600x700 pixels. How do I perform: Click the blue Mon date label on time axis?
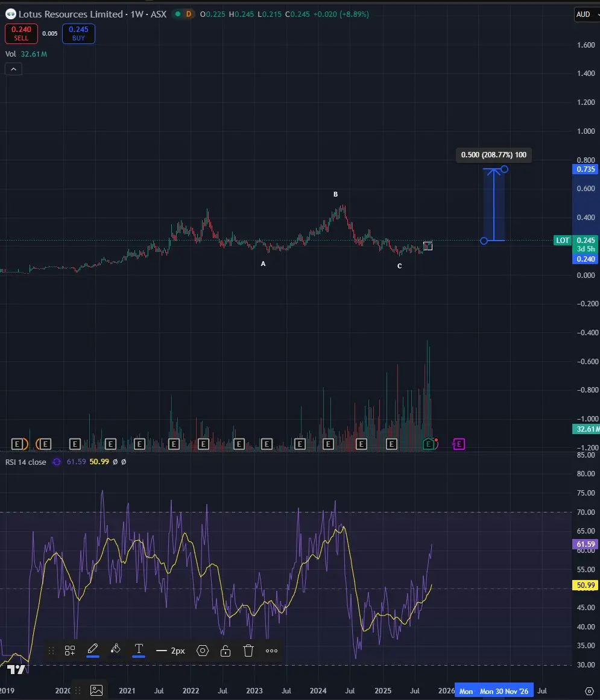point(466,691)
